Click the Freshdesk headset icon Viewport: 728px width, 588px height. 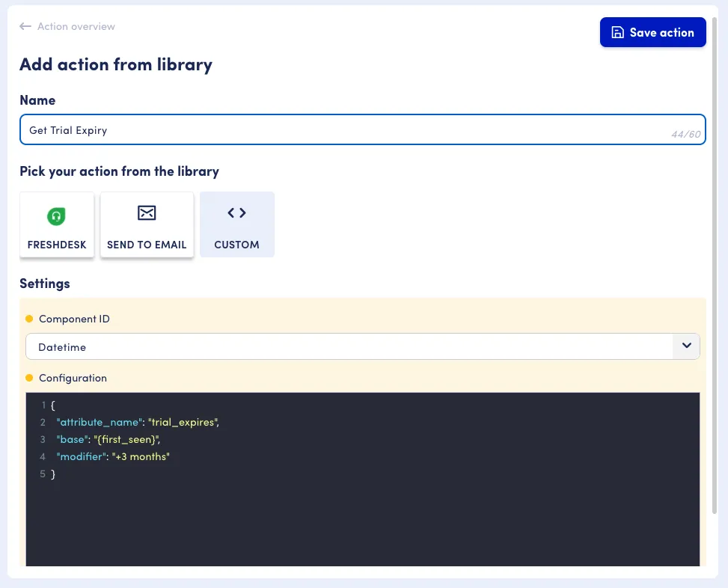pos(56,216)
